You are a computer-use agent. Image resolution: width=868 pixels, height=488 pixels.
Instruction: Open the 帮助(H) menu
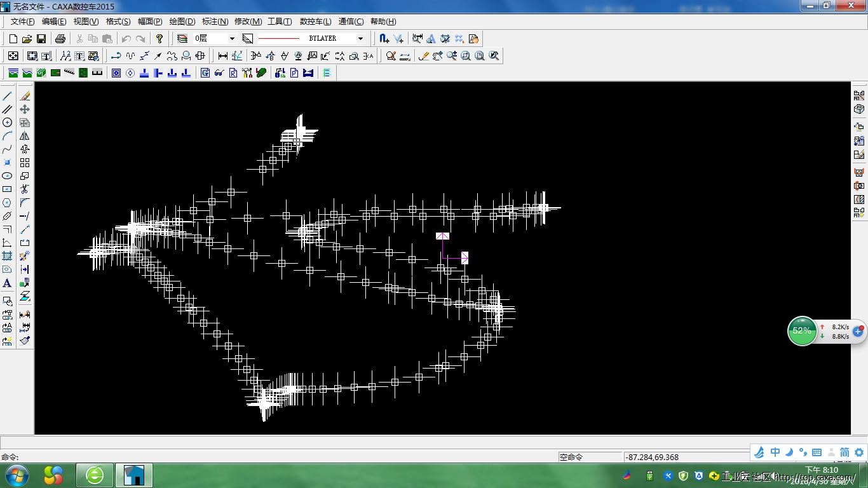click(x=383, y=22)
